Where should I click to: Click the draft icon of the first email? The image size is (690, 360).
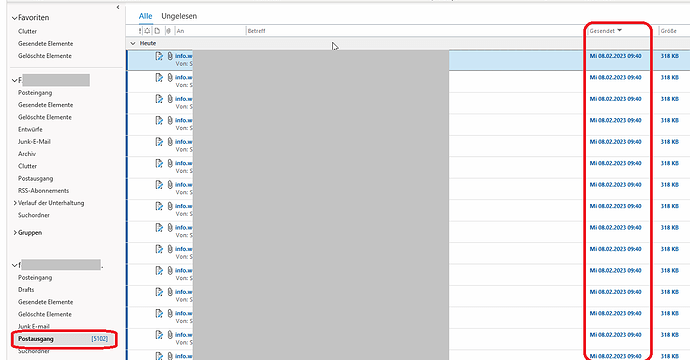(159, 56)
